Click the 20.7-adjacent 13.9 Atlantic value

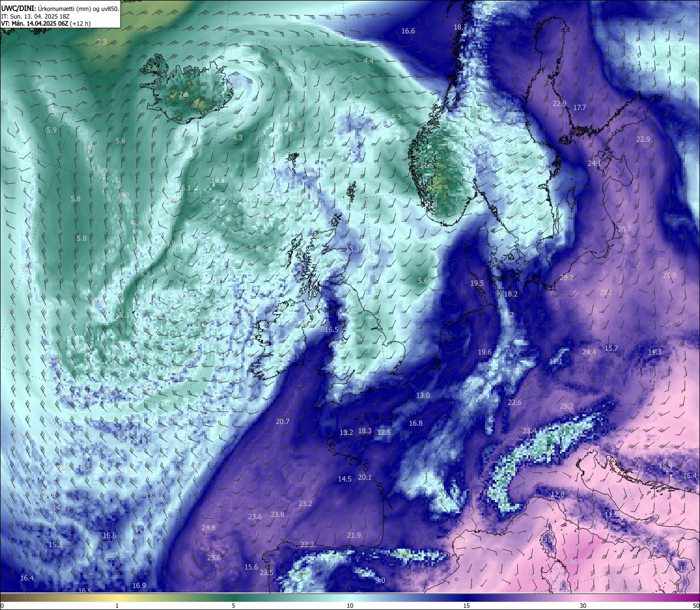(x=152, y=496)
